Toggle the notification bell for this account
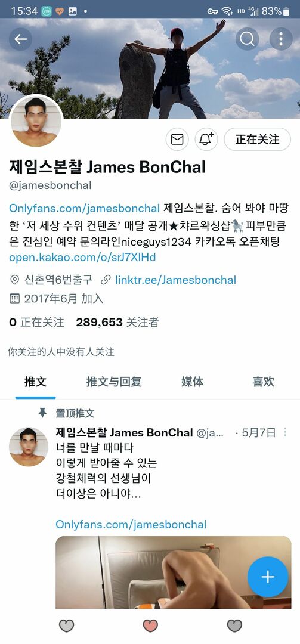Image resolution: width=300 pixels, height=644 pixels. tap(206, 140)
